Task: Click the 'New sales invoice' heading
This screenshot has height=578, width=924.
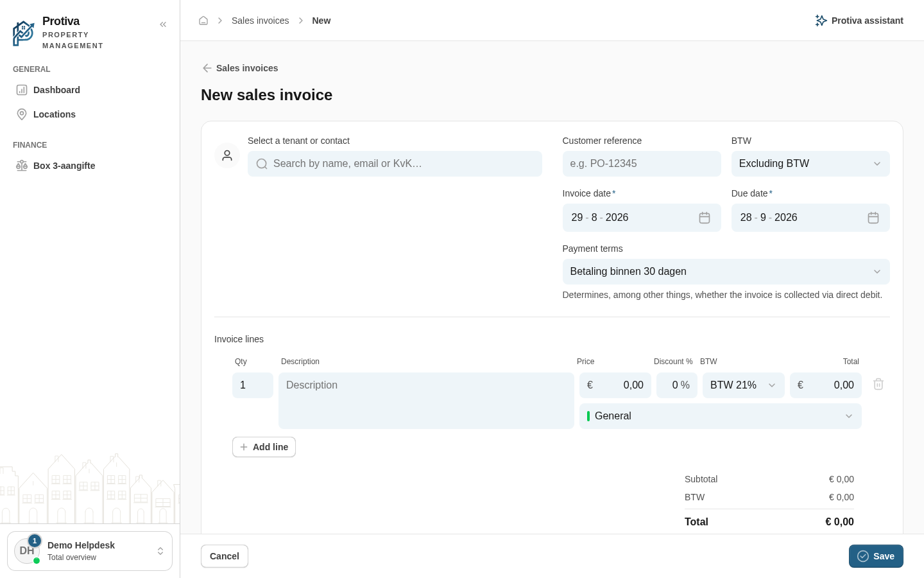Action: click(267, 95)
